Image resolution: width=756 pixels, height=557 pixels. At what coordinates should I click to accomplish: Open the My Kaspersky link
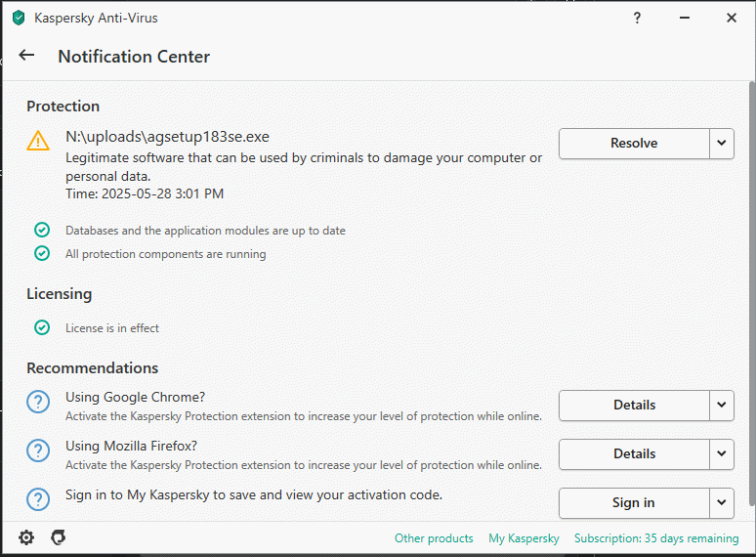click(524, 538)
